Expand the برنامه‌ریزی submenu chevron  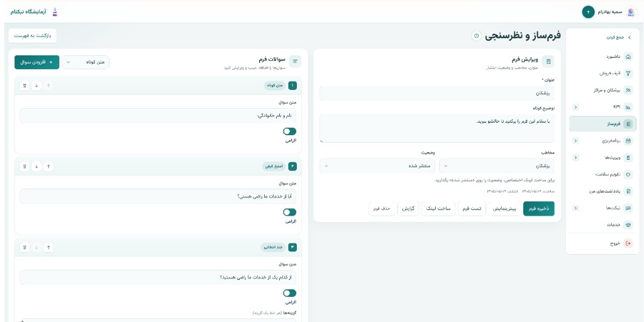tap(575, 141)
